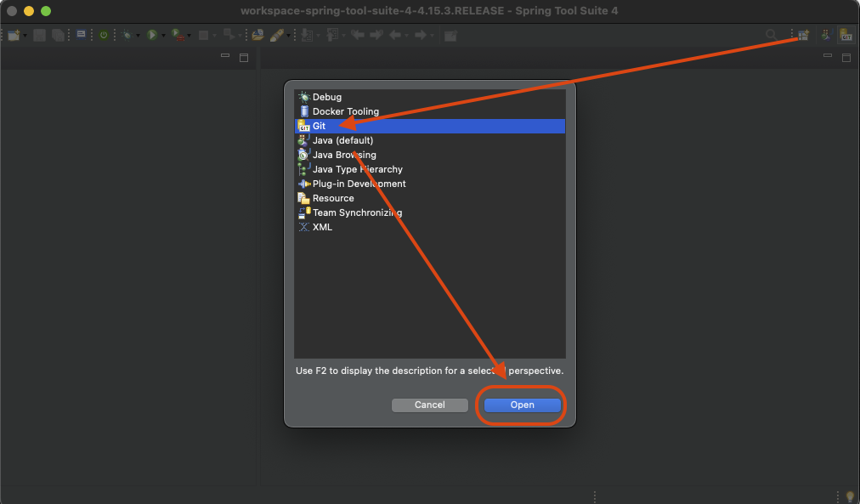Expand the Next Annotation dropdown arrow
This screenshot has width=860, height=504.
pos(318,36)
